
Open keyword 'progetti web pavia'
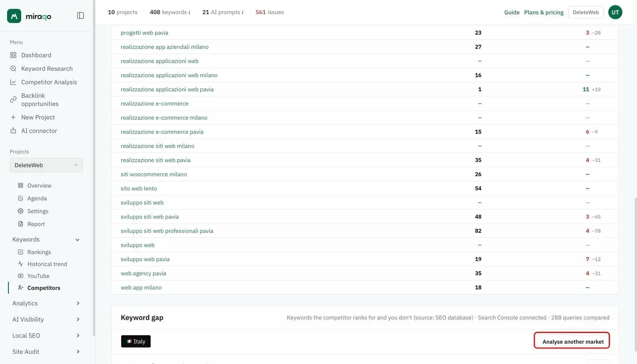(x=144, y=33)
